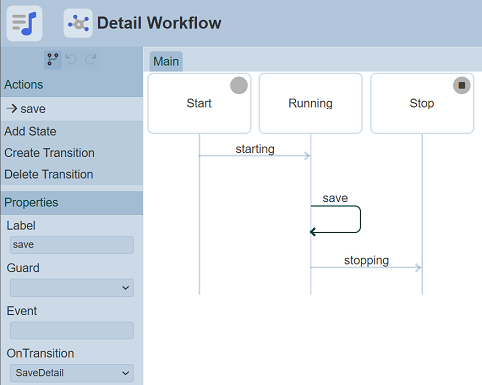Switch to the Main tab

(166, 61)
